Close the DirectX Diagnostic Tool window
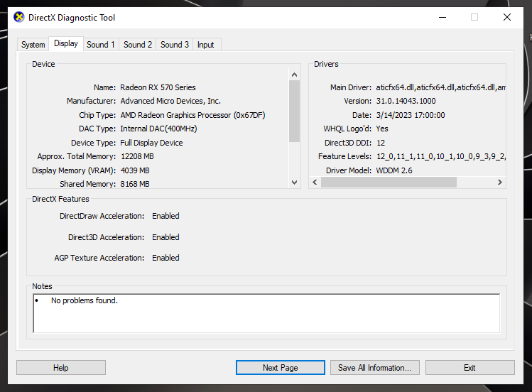This screenshot has height=392, width=532. (x=507, y=17)
